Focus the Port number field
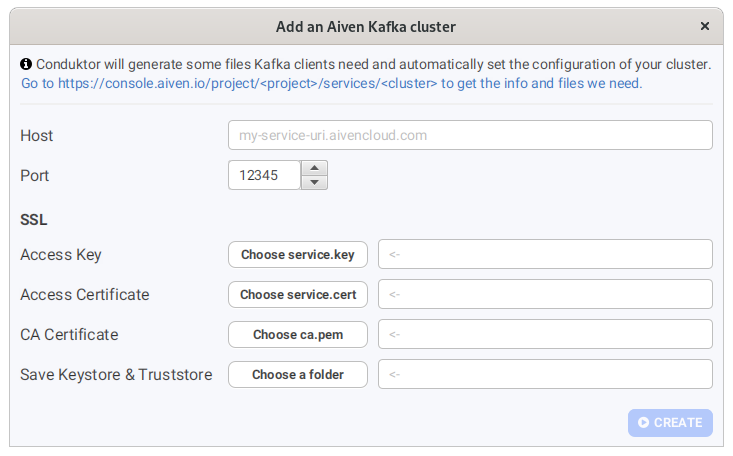 click(x=265, y=175)
